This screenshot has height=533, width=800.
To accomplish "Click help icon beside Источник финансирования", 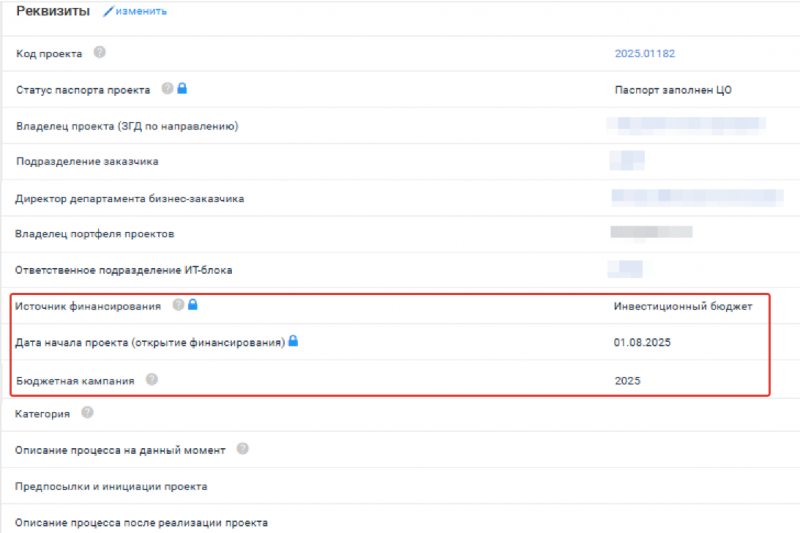I will coord(178,305).
